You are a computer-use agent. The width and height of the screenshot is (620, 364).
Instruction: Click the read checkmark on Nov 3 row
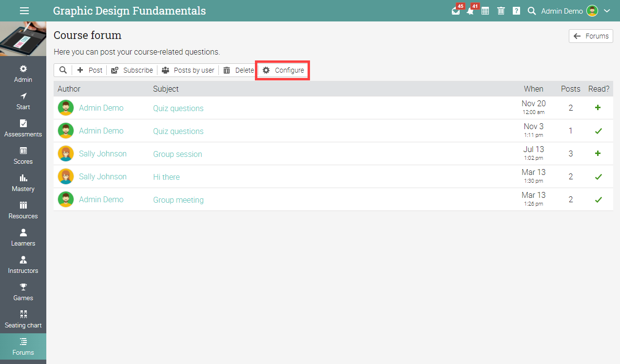599,131
